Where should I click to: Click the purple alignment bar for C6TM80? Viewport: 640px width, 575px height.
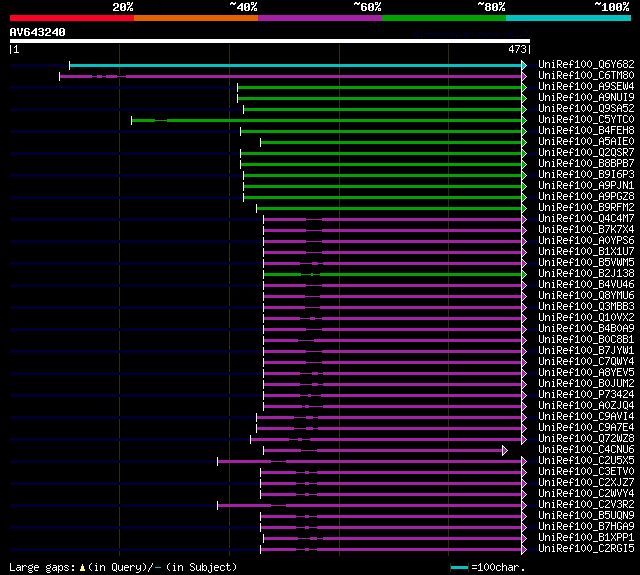pos(291,76)
